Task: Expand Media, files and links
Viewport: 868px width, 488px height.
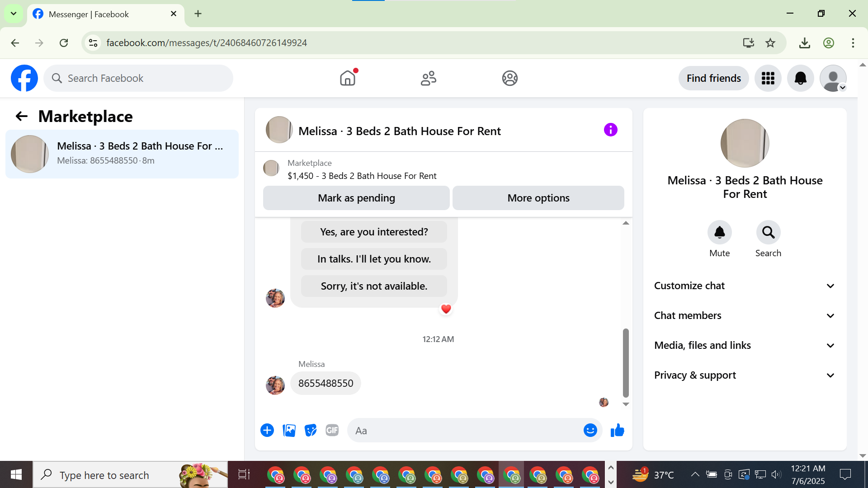Action: 745,345
